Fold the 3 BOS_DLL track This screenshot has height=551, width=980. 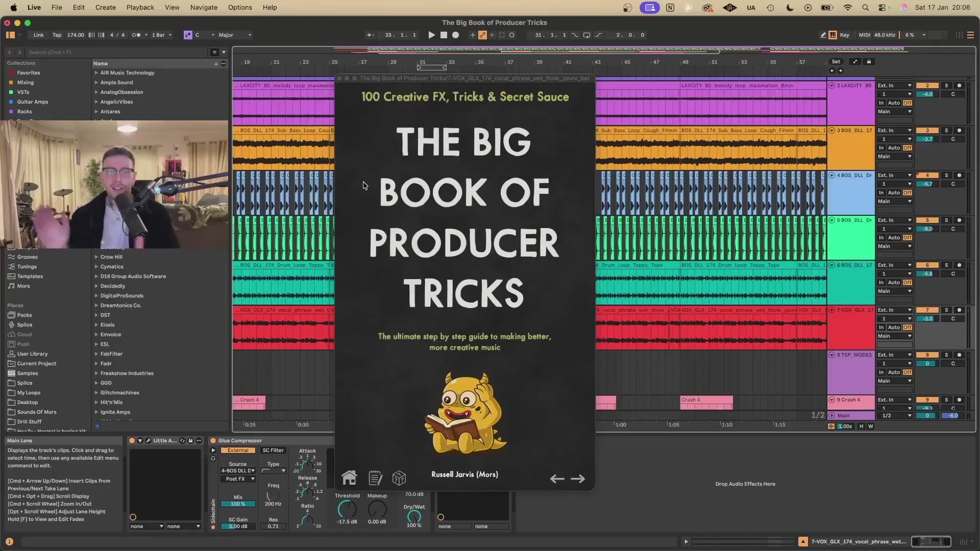click(x=832, y=131)
